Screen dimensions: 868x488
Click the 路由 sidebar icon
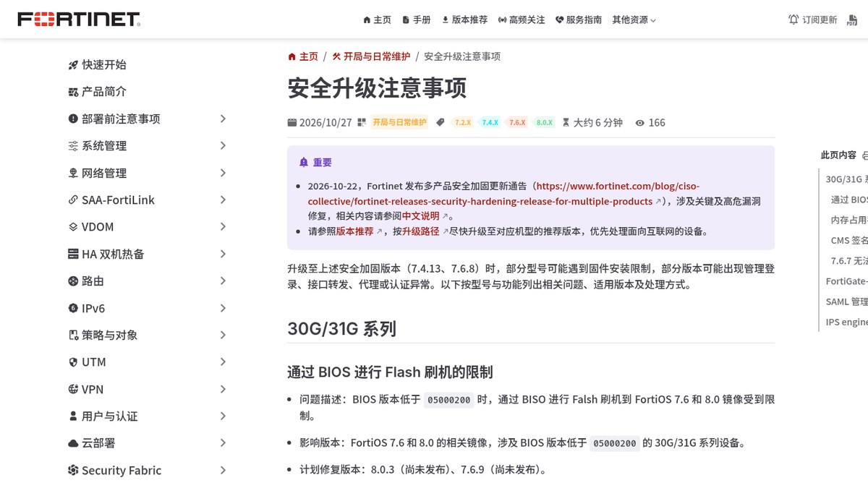coord(73,281)
